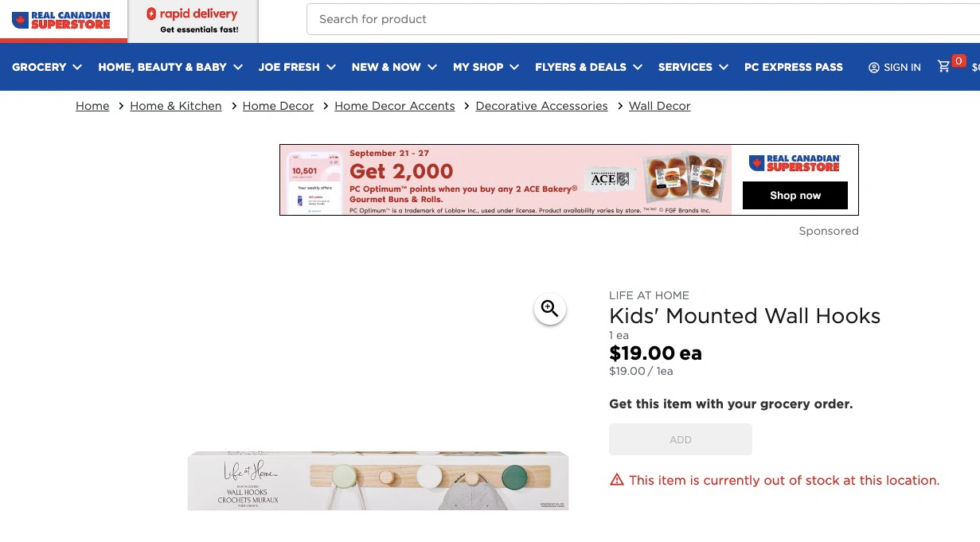Open the shopping cart icon
Viewport: 980px width, 542px height.
point(944,67)
